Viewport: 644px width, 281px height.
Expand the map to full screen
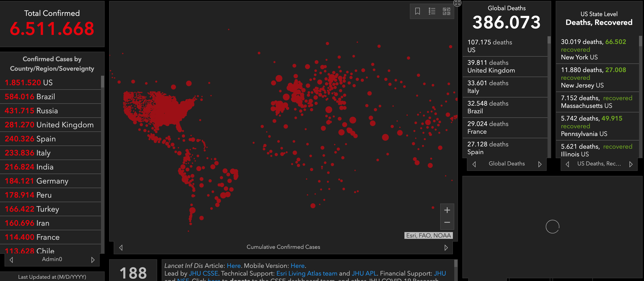457,3
